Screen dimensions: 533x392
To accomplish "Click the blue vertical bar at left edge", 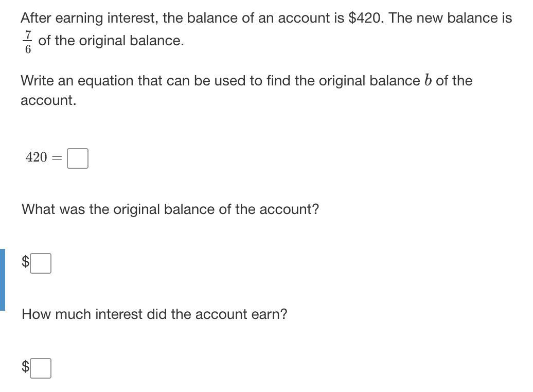I will [3, 279].
